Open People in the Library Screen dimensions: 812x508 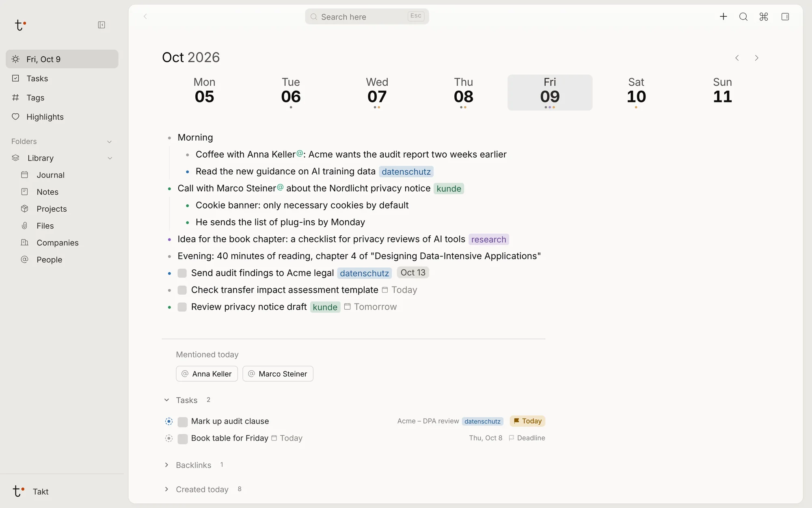[49, 260]
